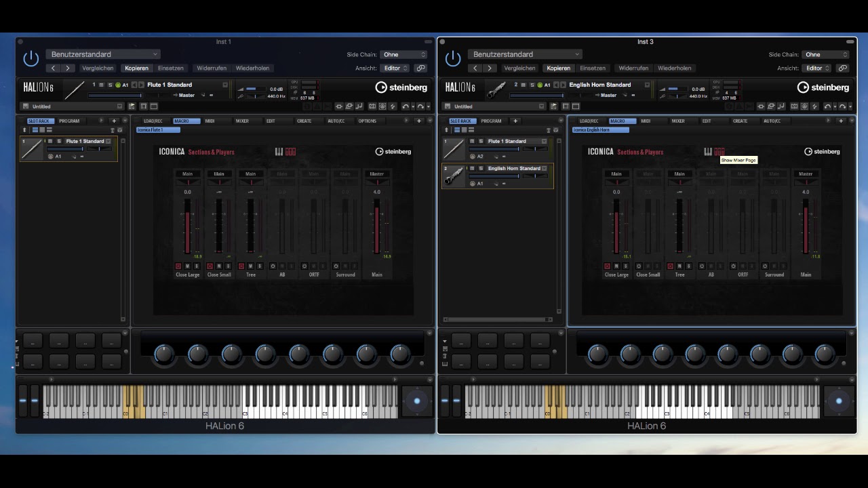868x488 pixels.
Task: Open the Inst 3 Benutzerstandard preset dropdown
Action: point(526,54)
